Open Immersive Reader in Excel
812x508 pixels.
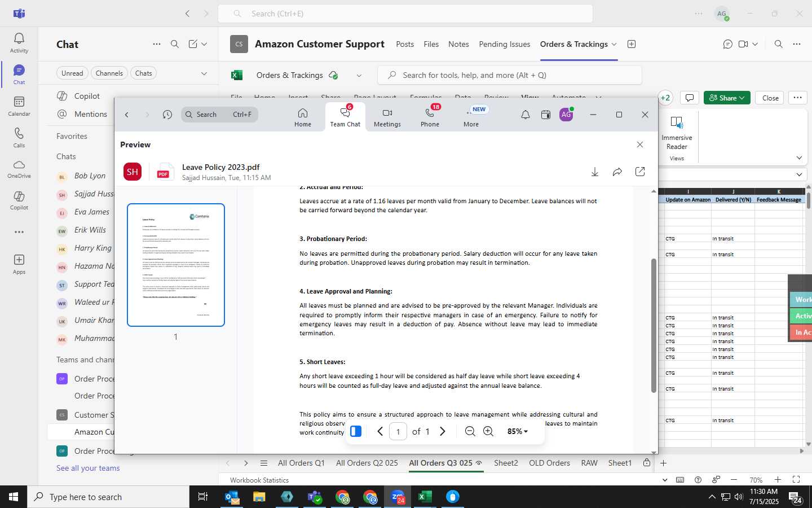coord(677,133)
